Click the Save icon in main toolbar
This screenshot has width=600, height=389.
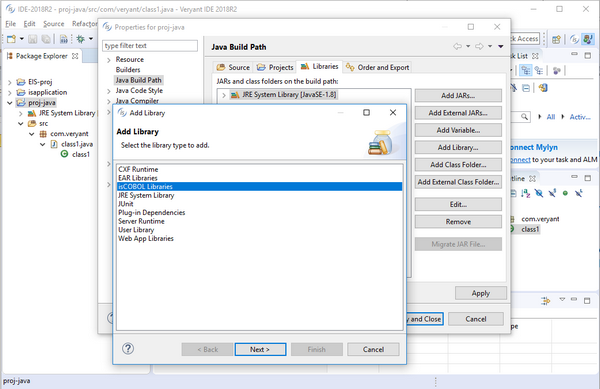(33, 39)
